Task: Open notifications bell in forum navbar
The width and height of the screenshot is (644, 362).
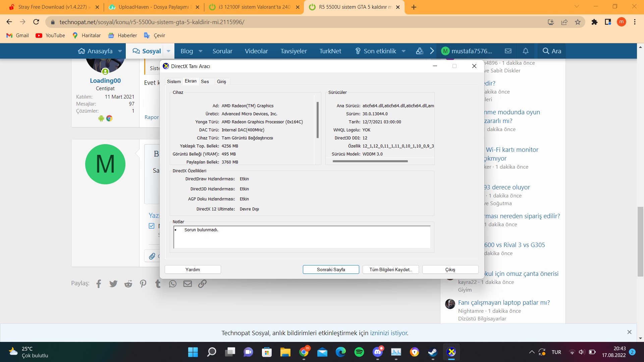Action: 526,51
